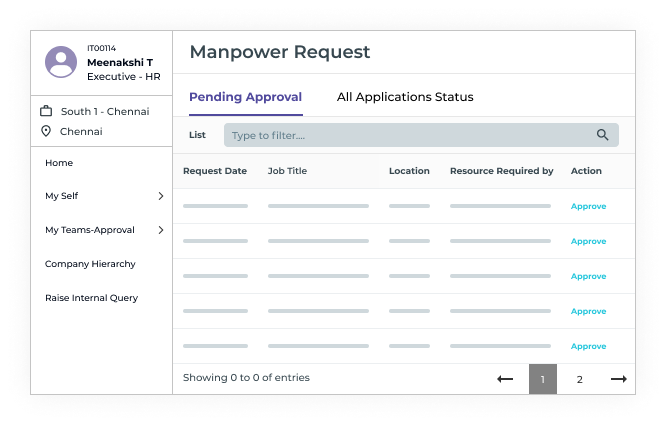Click Approve link in the first row

tap(588, 206)
